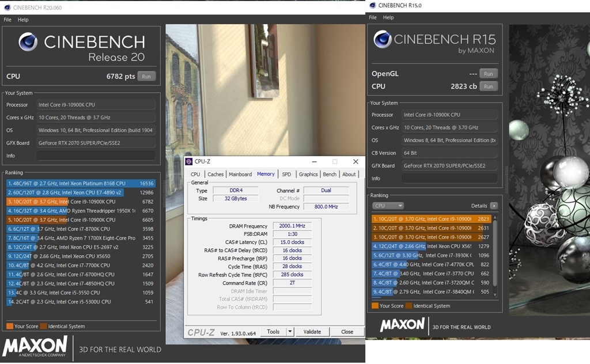Switch to the Caches tab in CPU-Z
Image resolution: width=590 pixels, height=364 pixels.
point(215,174)
